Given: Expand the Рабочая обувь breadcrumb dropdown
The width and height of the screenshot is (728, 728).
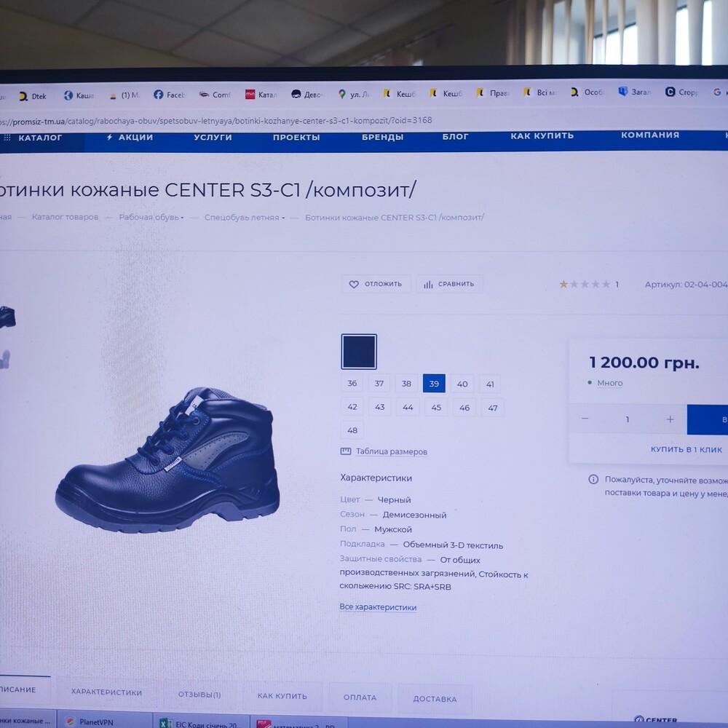Looking at the screenshot, I should [x=182, y=217].
